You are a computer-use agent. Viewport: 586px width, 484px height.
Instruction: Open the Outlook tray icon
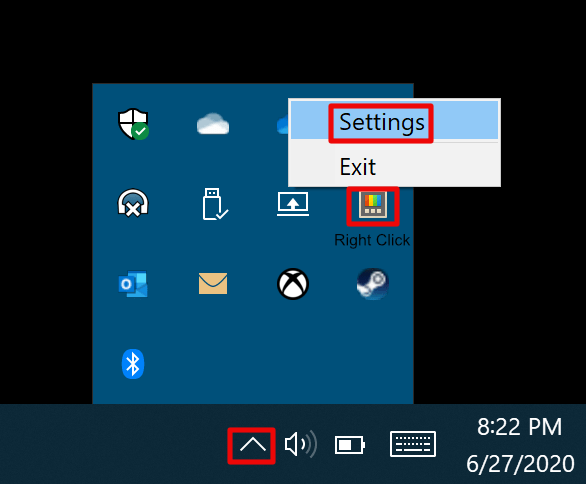pos(133,284)
